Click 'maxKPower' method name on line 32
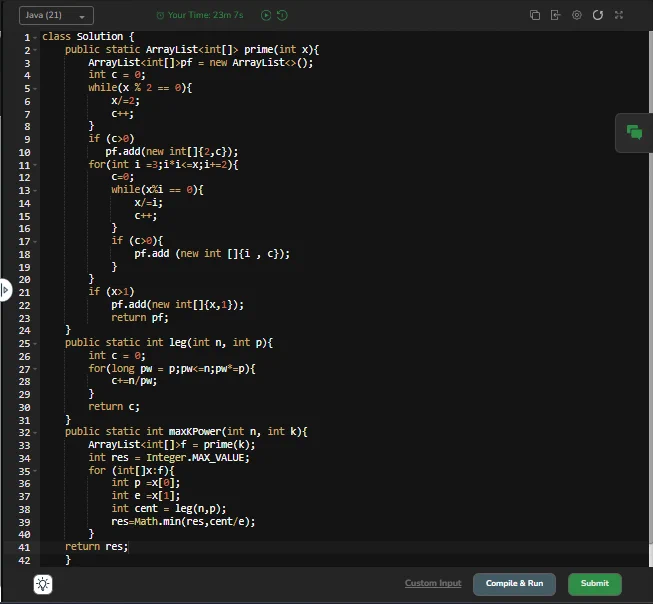 pyautogui.click(x=194, y=432)
